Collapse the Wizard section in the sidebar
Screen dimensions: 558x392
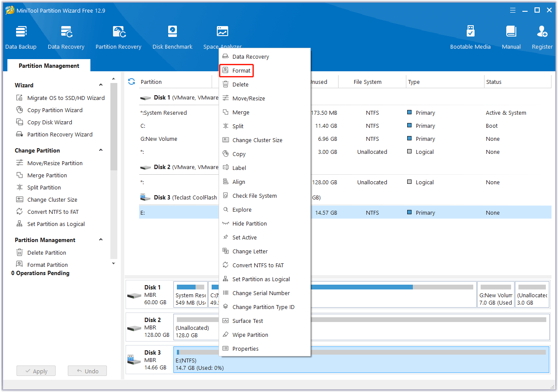pos(101,85)
